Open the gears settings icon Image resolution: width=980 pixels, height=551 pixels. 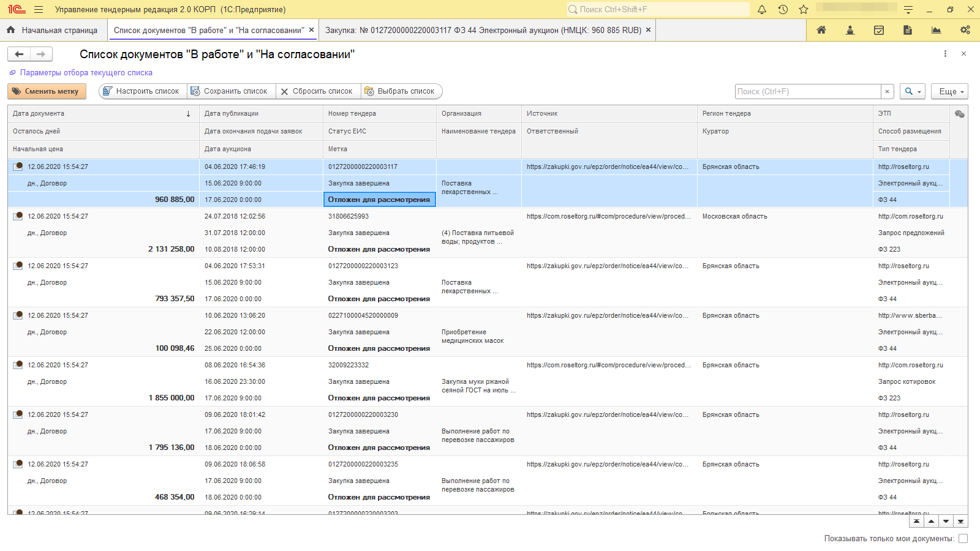click(965, 30)
